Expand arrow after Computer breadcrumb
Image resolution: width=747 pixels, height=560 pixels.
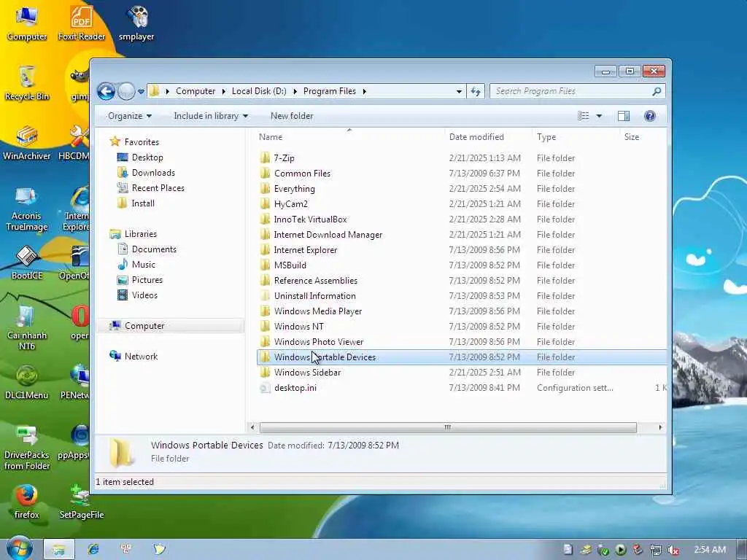pyautogui.click(x=223, y=91)
